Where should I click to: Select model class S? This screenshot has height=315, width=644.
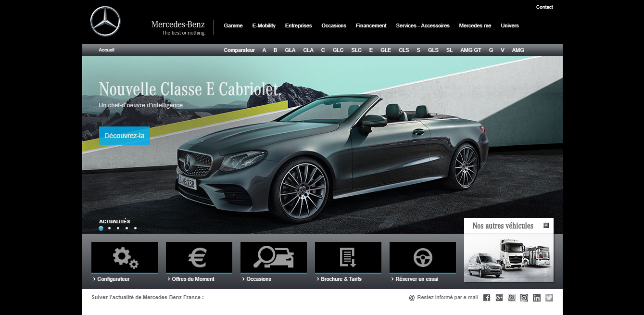click(418, 50)
